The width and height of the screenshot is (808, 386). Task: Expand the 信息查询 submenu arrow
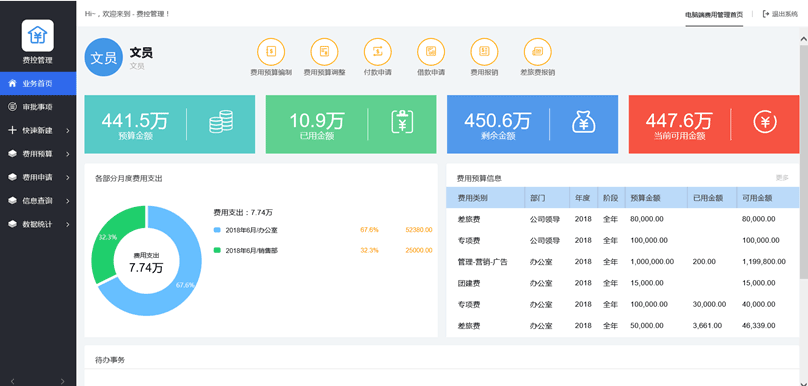tap(68, 201)
